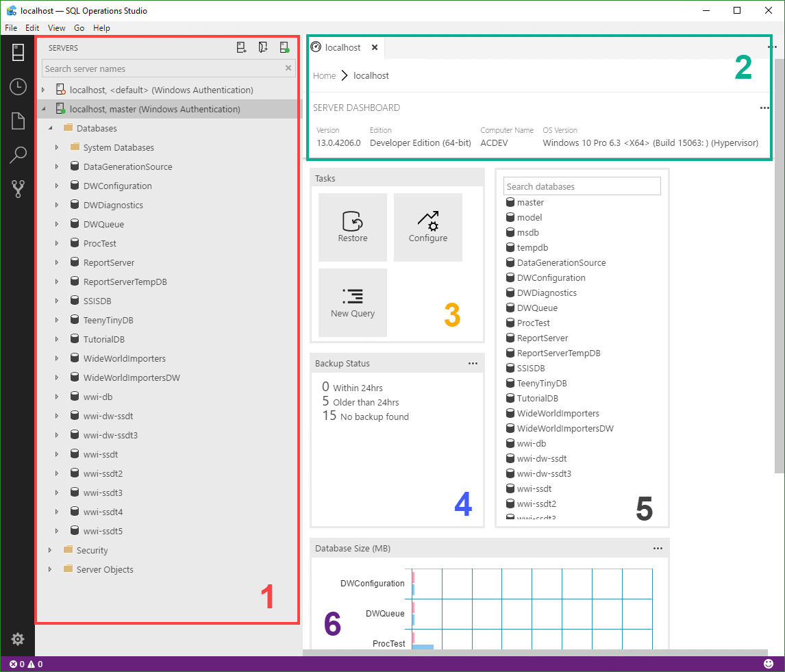Open the Servers view in activity bar

[18, 52]
